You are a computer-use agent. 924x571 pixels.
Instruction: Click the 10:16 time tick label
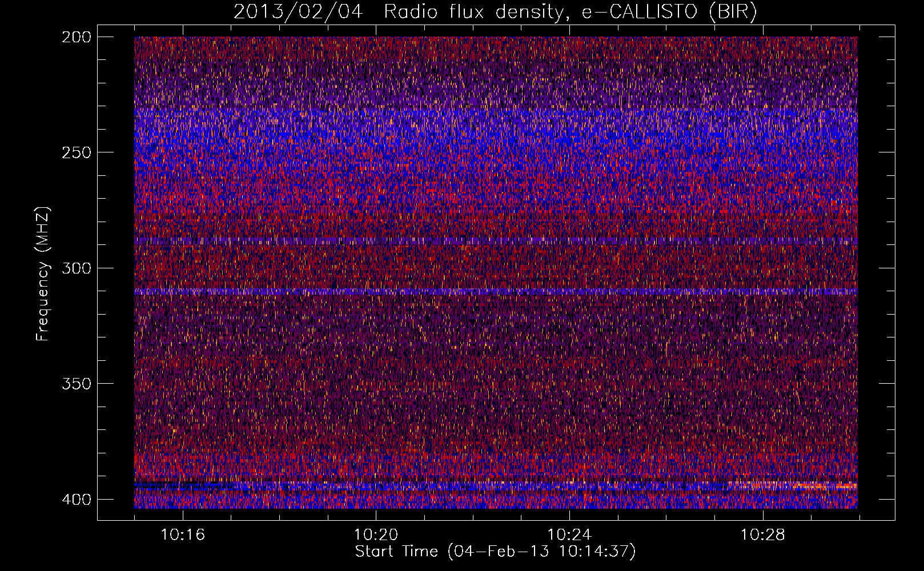[x=183, y=535]
